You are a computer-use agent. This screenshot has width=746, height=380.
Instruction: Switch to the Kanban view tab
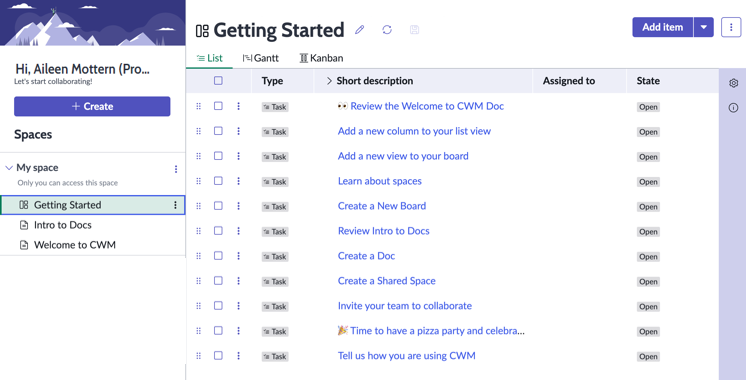click(x=321, y=58)
